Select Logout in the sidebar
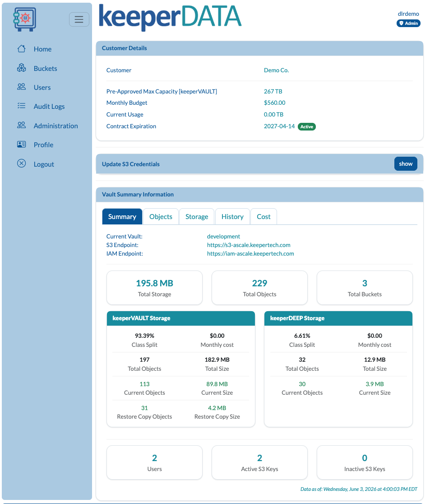The image size is (430, 504). pyautogui.click(x=44, y=164)
